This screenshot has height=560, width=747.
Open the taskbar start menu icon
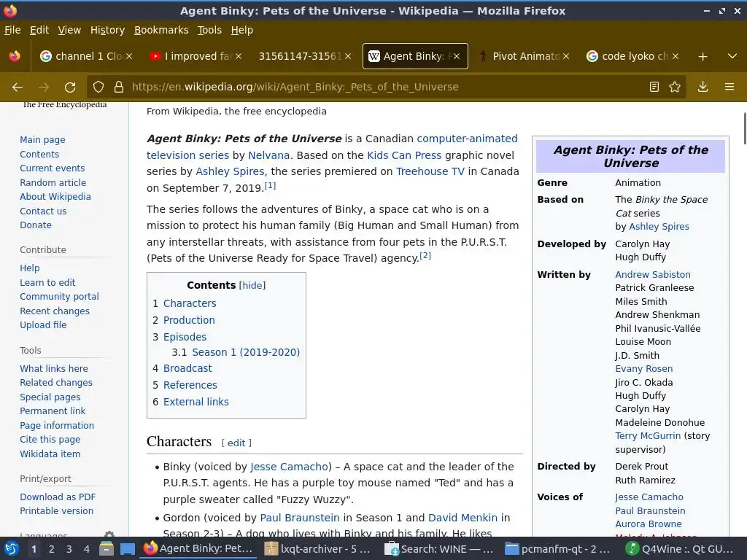pos(12,549)
